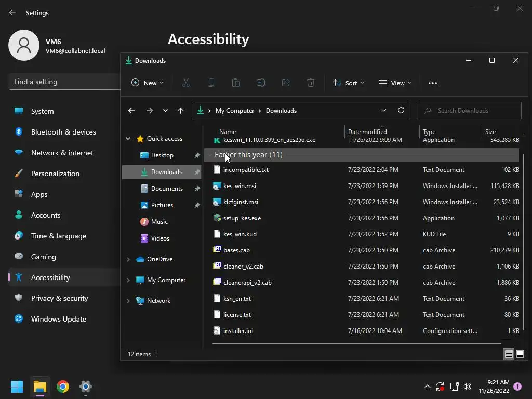Screen dimensions: 532x399
Task: Click the Find a setting search box
Action: [64, 82]
